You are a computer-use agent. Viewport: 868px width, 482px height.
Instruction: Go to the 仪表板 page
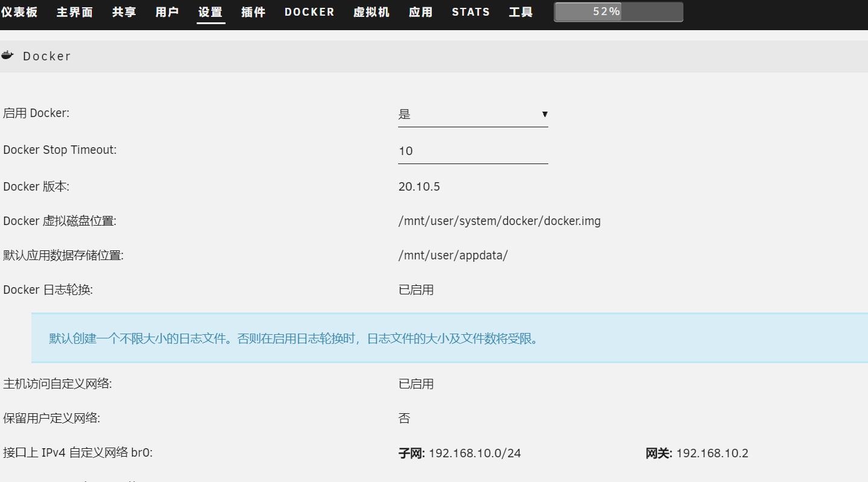click(20, 12)
